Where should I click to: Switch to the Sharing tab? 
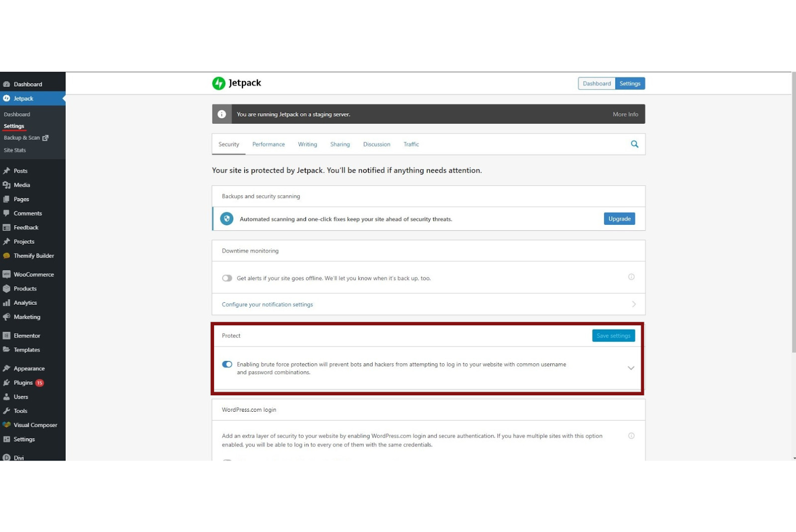coord(340,145)
